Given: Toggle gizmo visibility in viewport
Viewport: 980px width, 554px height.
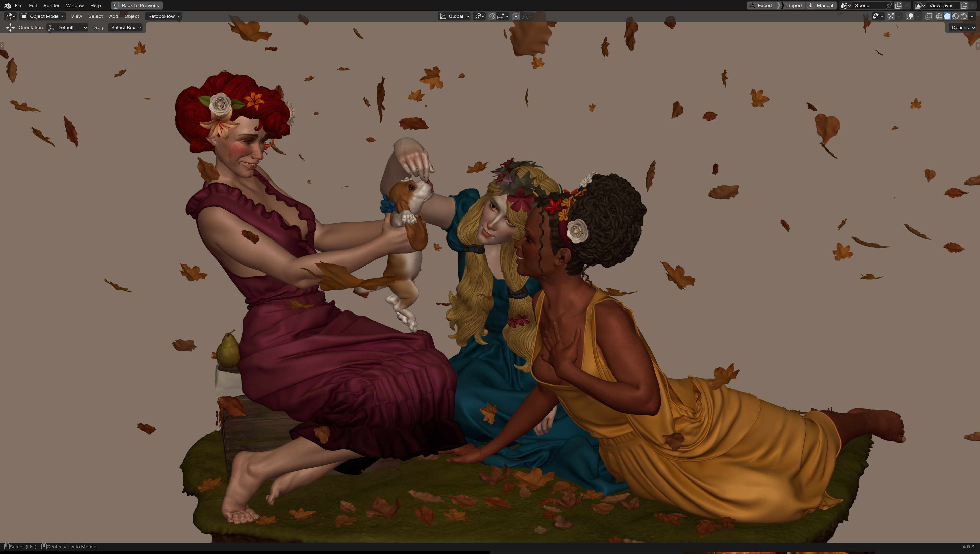Looking at the screenshot, I should click(891, 16).
